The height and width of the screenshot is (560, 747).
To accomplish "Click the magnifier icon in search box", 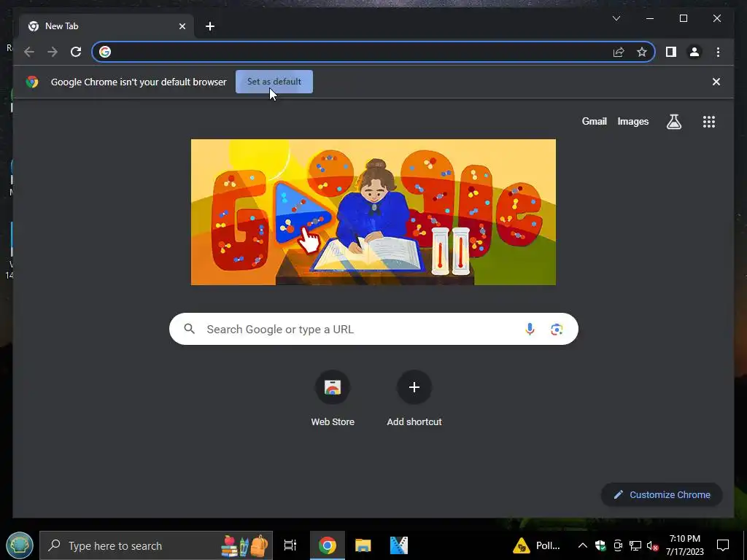I will pos(189,329).
